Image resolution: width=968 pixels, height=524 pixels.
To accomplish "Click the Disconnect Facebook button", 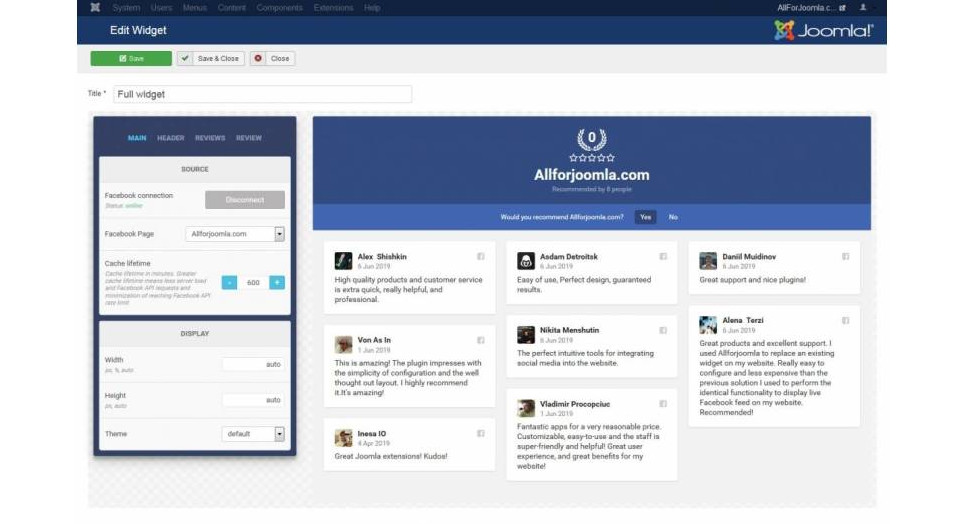I will pyautogui.click(x=245, y=200).
